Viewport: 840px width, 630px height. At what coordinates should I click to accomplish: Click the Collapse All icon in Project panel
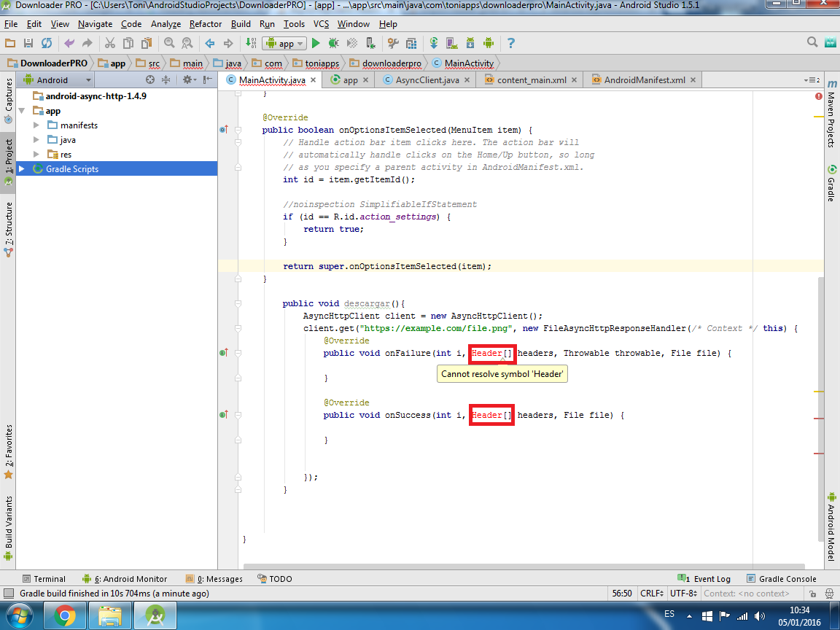coord(166,79)
